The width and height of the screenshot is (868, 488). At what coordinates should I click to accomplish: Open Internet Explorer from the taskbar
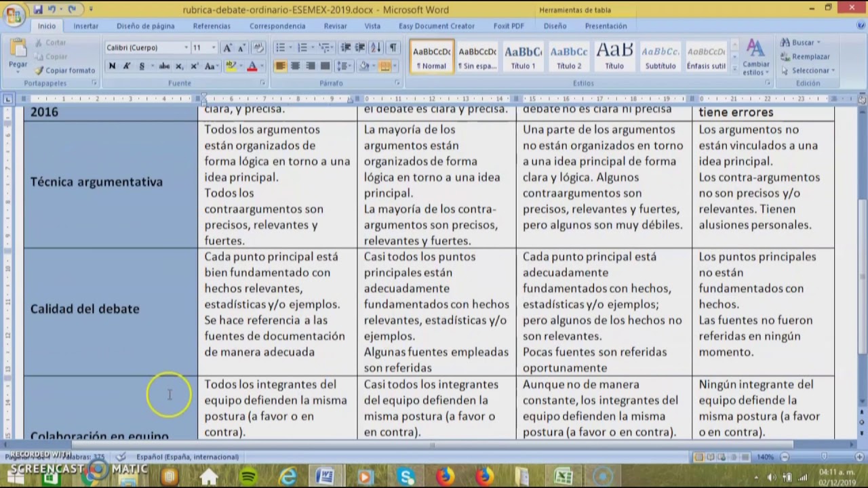coord(288,477)
